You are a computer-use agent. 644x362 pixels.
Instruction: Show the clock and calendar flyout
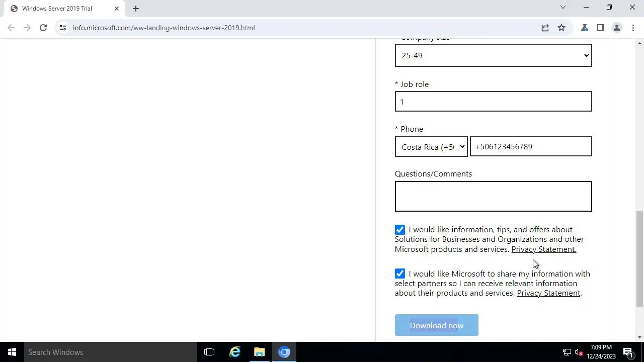pos(601,352)
